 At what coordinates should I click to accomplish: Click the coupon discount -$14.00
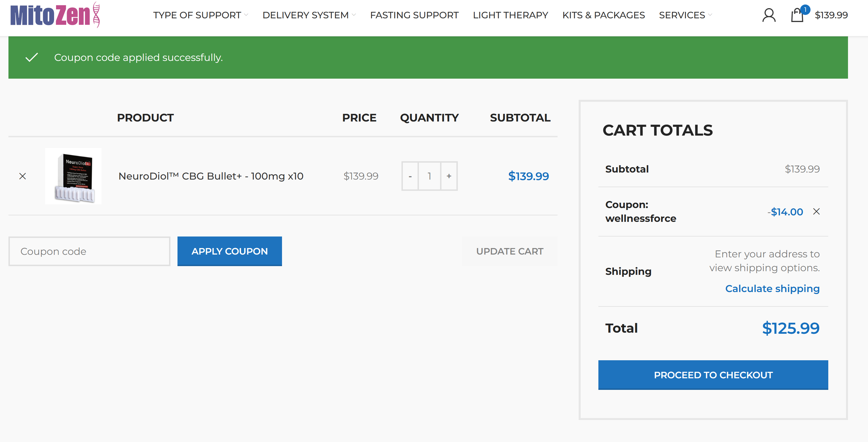point(785,212)
